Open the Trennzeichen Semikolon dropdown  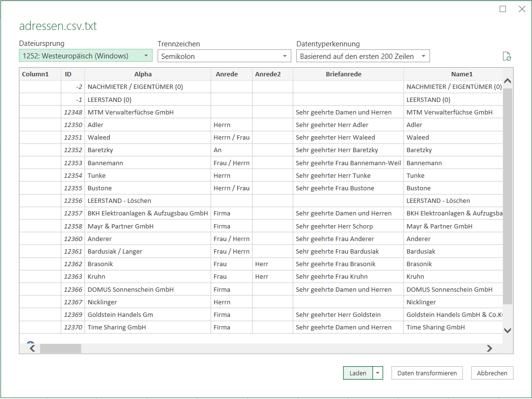(224, 56)
